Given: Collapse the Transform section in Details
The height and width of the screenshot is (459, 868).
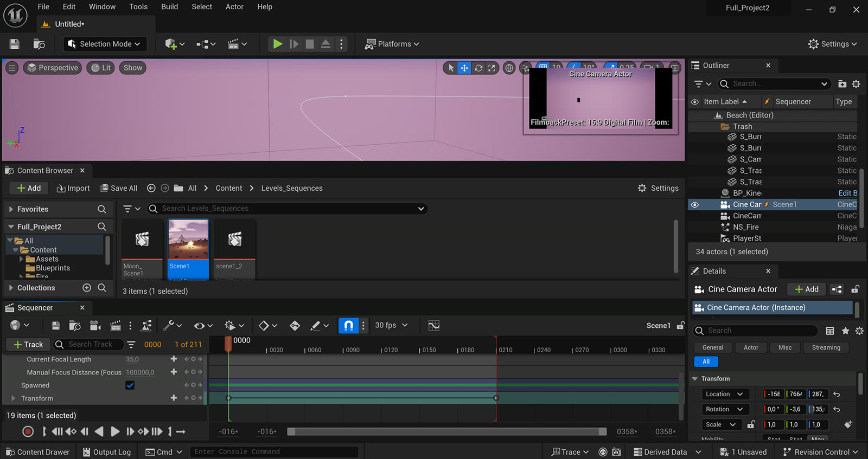Looking at the screenshot, I should [x=694, y=379].
